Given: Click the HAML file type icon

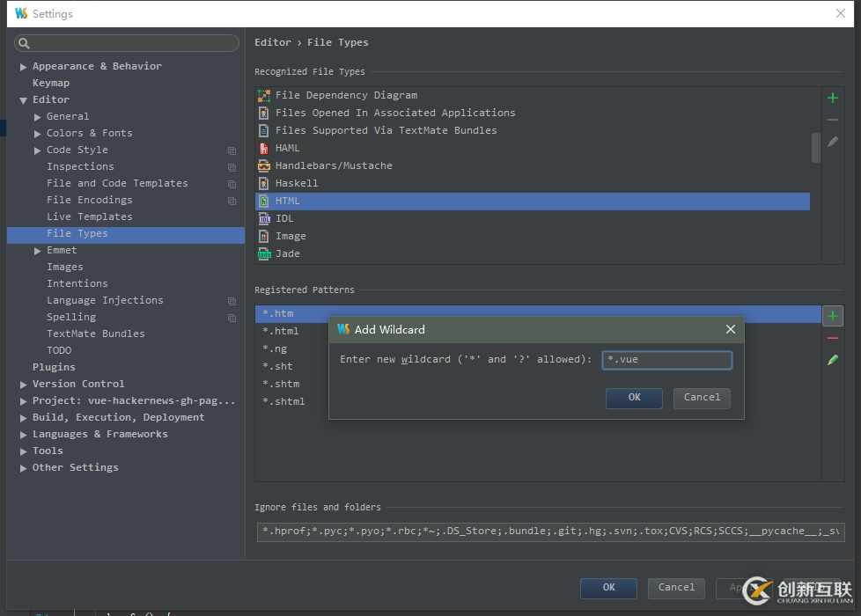Looking at the screenshot, I should click(x=264, y=148).
